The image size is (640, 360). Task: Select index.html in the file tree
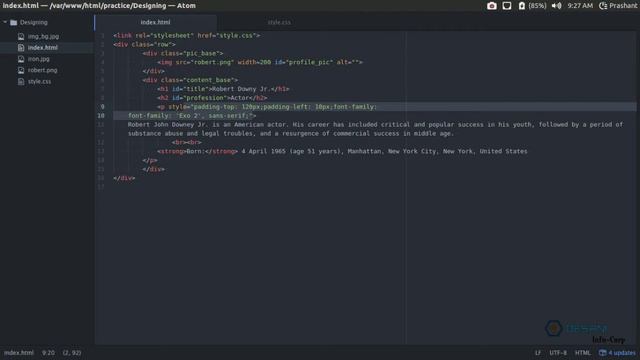coord(43,47)
